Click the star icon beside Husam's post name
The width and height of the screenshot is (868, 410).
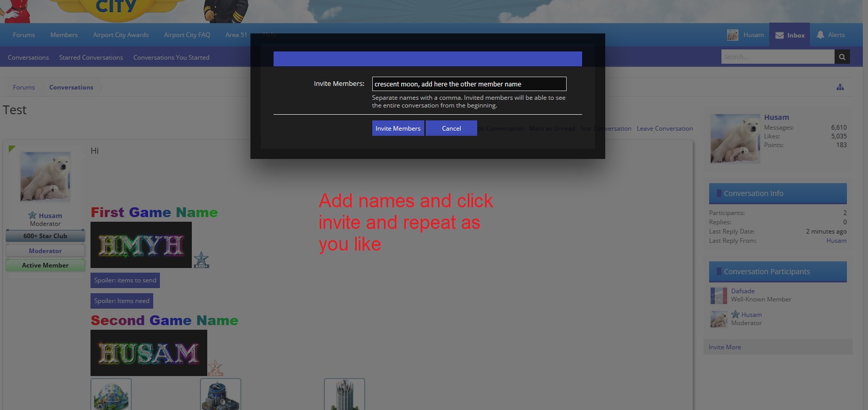32,216
